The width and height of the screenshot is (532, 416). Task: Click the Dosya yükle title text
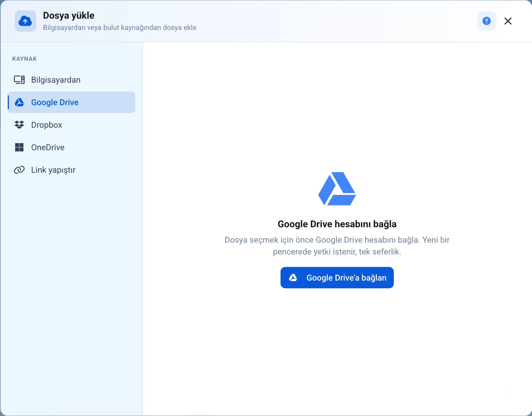tap(69, 15)
